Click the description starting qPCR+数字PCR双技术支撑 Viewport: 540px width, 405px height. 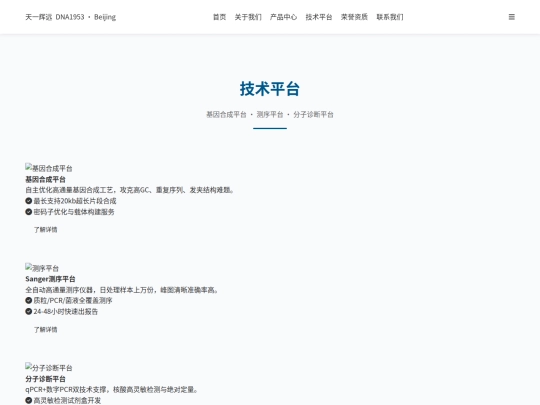[x=112, y=390]
